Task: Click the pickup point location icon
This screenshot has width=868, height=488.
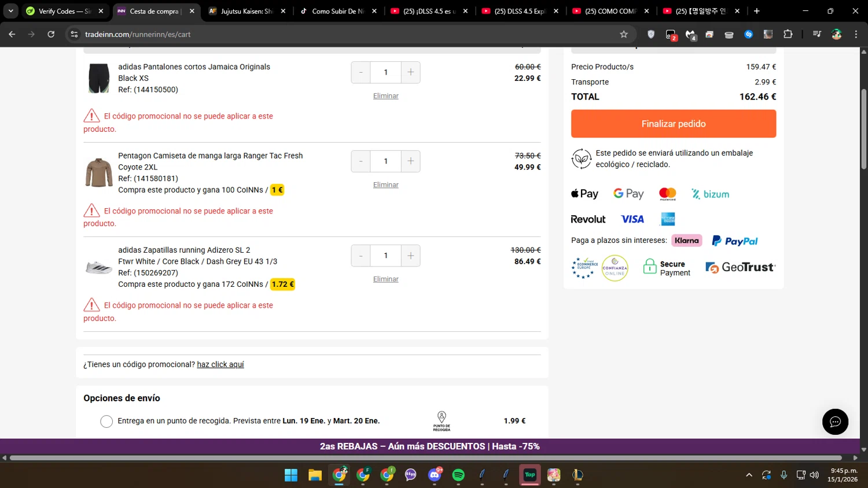Action: (x=442, y=421)
